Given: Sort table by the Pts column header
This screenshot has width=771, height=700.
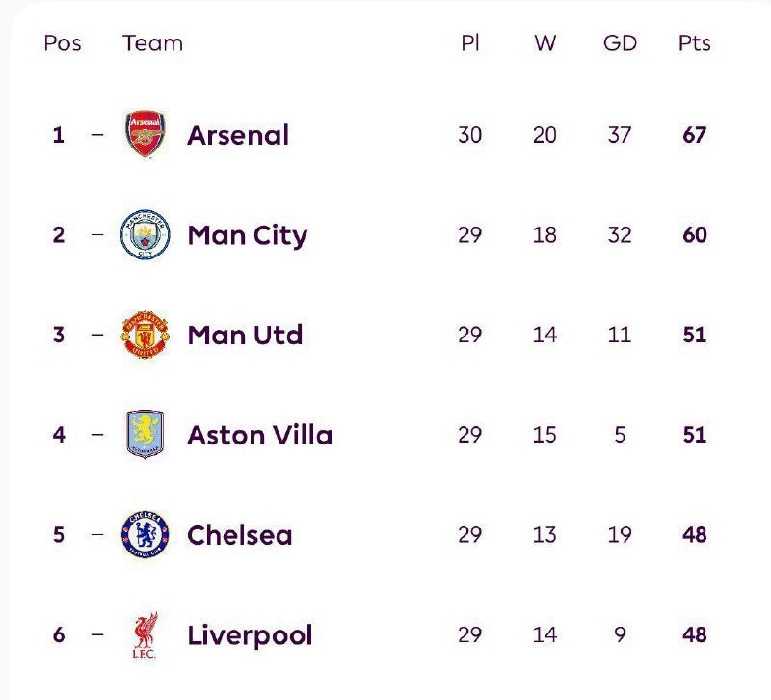Looking at the screenshot, I should coord(695,43).
